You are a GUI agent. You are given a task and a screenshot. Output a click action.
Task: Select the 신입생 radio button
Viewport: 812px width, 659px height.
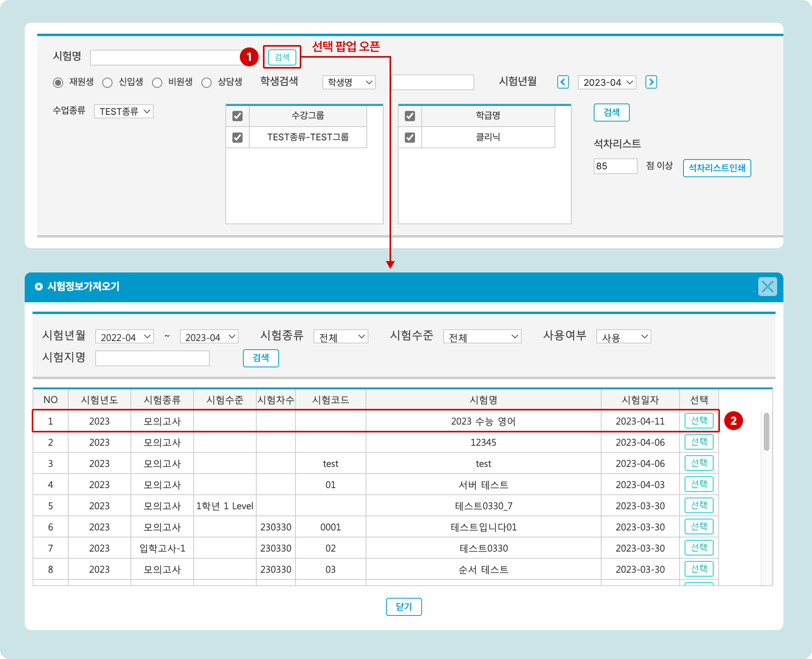pyautogui.click(x=107, y=83)
